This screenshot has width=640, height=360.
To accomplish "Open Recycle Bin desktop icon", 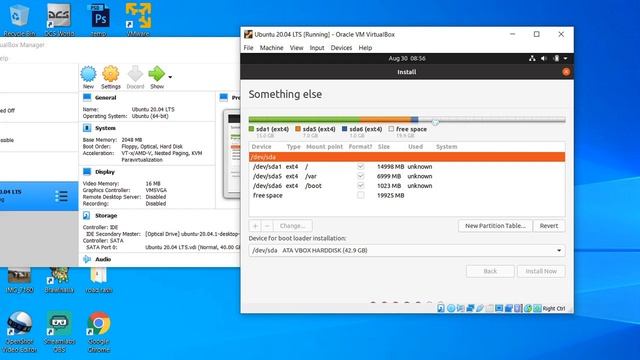I will (19, 19).
